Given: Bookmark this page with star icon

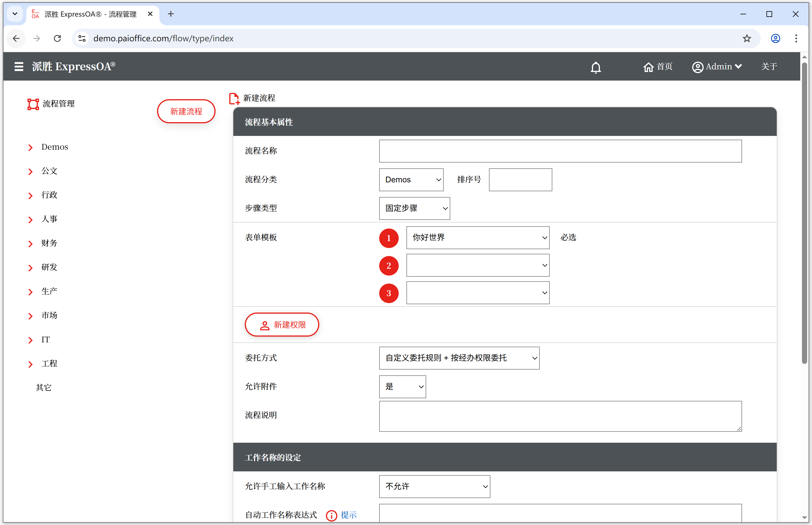Looking at the screenshot, I should click(747, 38).
